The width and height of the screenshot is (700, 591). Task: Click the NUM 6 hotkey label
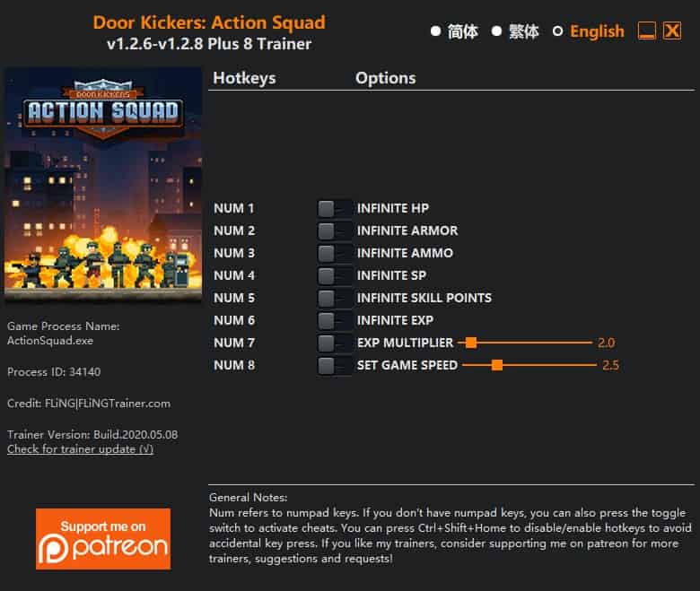click(234, 320)
